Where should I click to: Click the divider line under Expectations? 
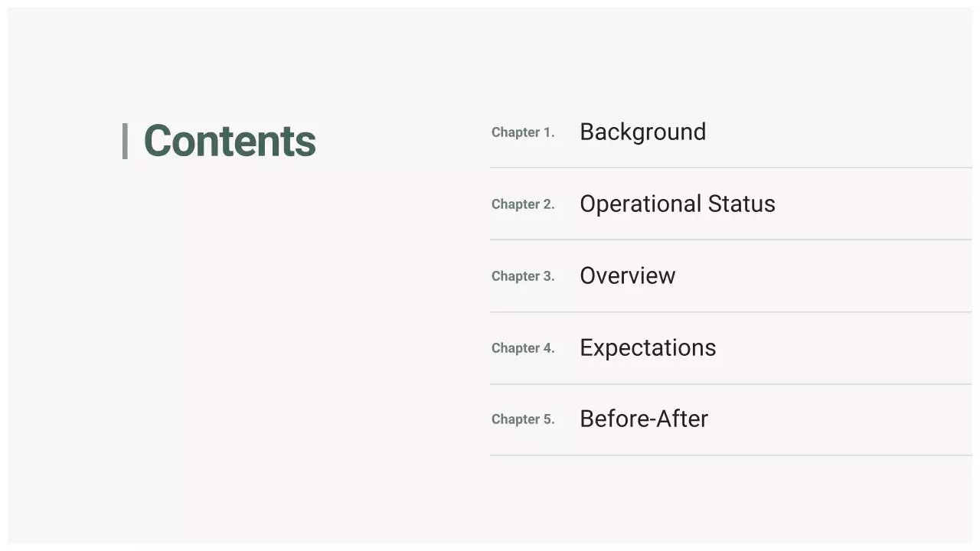pyautogui.click(x=730, y=384)
